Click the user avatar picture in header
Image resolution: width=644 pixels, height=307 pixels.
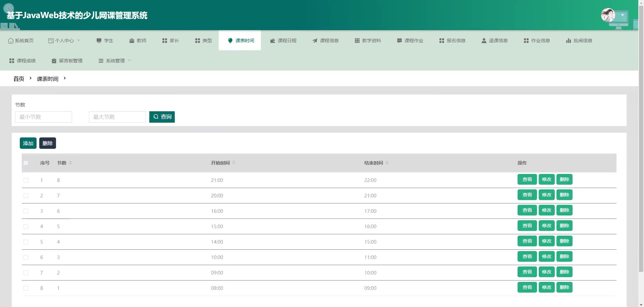click(x=608, y=15)
